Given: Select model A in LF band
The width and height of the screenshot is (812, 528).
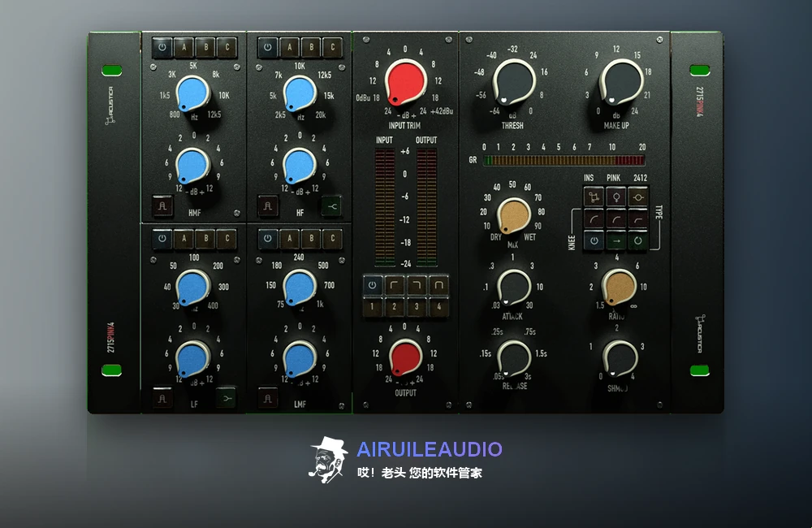Looking at the screenshot, I should pos(184,239).
